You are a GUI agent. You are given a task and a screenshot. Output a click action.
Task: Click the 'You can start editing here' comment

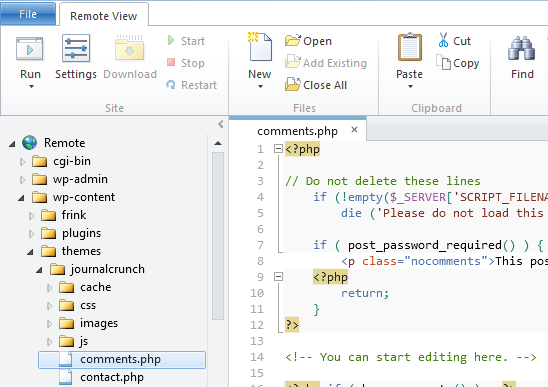411,357
